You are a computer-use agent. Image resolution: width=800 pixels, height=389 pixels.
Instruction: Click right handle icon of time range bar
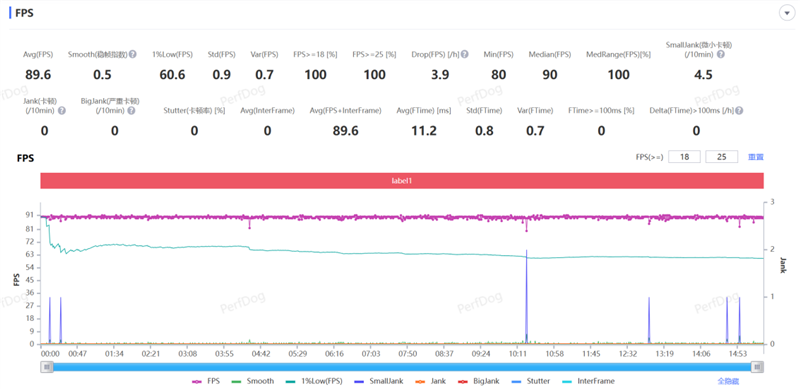(x=758, y=367)
